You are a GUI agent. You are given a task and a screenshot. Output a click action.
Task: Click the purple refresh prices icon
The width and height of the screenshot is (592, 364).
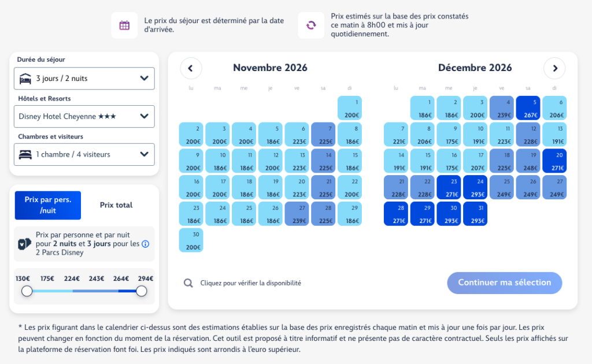(x=310, y=25)
